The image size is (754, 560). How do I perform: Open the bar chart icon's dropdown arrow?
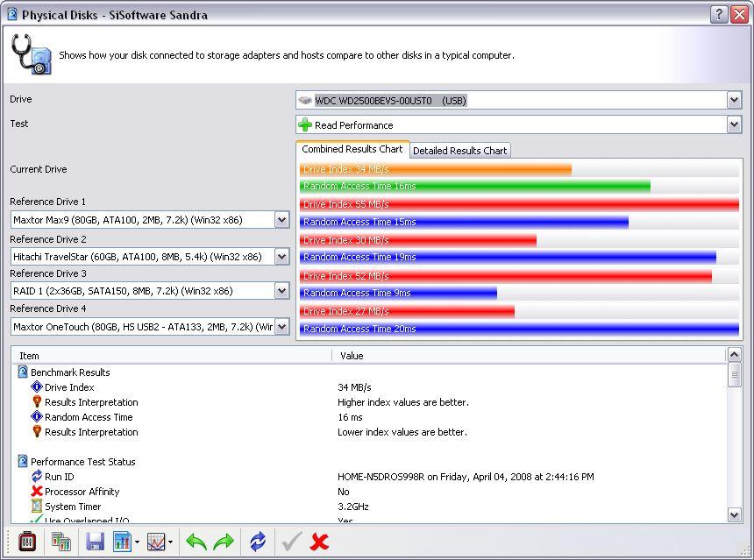(x=137, y=542)
